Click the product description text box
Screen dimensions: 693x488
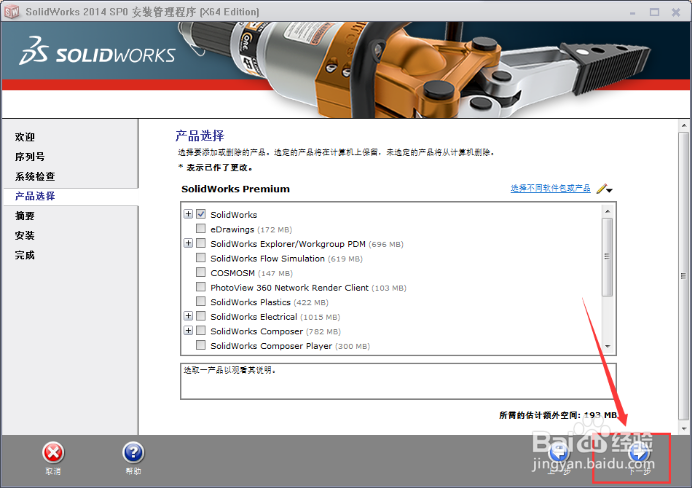point(398,381)
